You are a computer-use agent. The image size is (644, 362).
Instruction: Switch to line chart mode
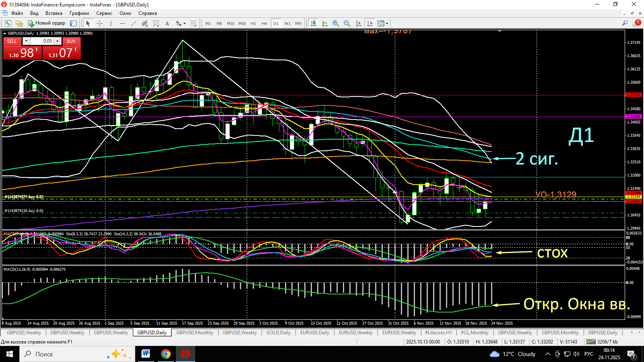point(325,23)
